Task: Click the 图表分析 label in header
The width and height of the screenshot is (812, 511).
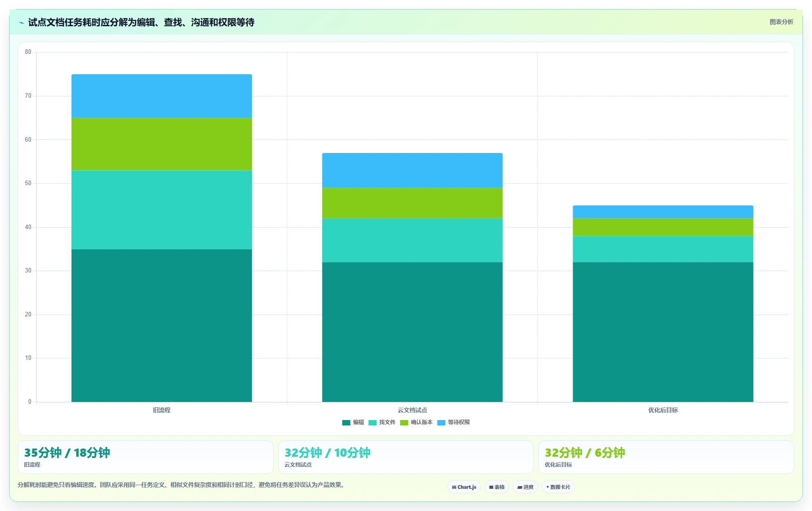Action: click(x=781, y=22)
